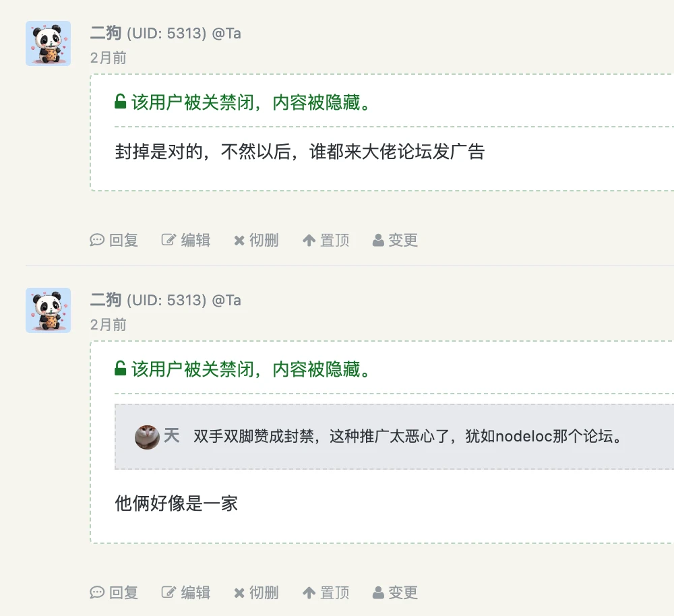Viewport: 674px width, 616px height.
Task: Click the 2月前 timestamp on second post
Action: (x=109, y=325)
